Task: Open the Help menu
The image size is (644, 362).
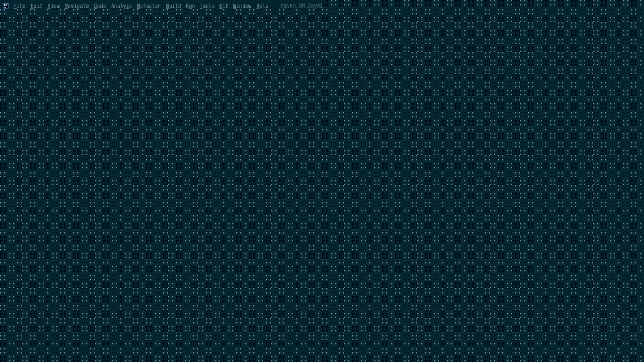Action: (x=262, y=6)
